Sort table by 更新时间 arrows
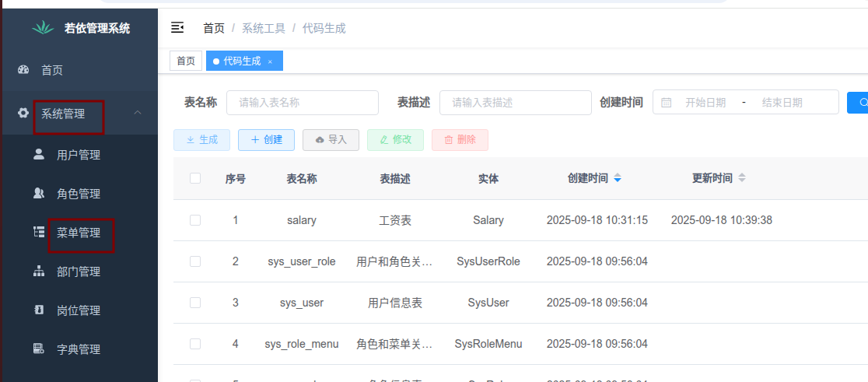Viewport: 868px width, 382px height. 742,178
